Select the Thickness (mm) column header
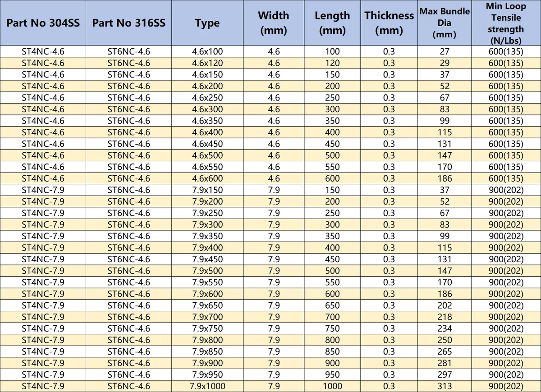Viewport: 541px width, 392px height. pos(389,23)
